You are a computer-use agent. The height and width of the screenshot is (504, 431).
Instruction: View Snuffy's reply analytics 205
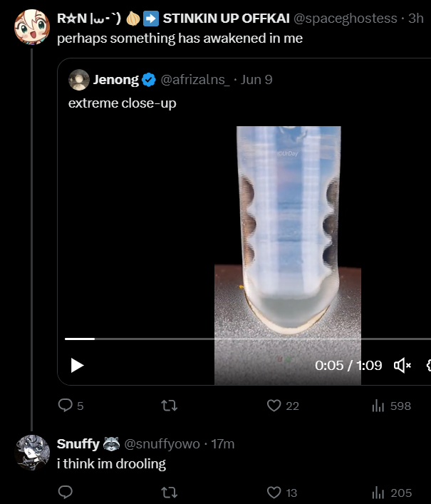click(x=378, y=492)
